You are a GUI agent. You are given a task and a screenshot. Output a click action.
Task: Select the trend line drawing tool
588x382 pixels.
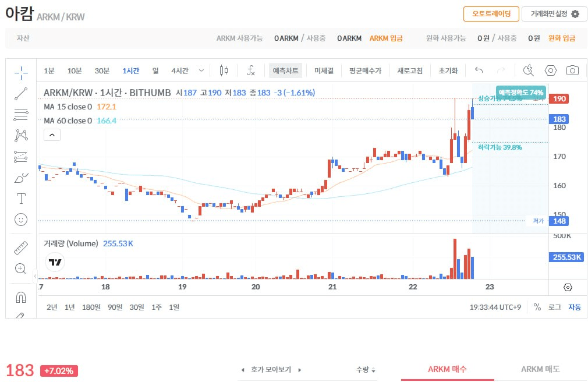[x=21, y=94]
